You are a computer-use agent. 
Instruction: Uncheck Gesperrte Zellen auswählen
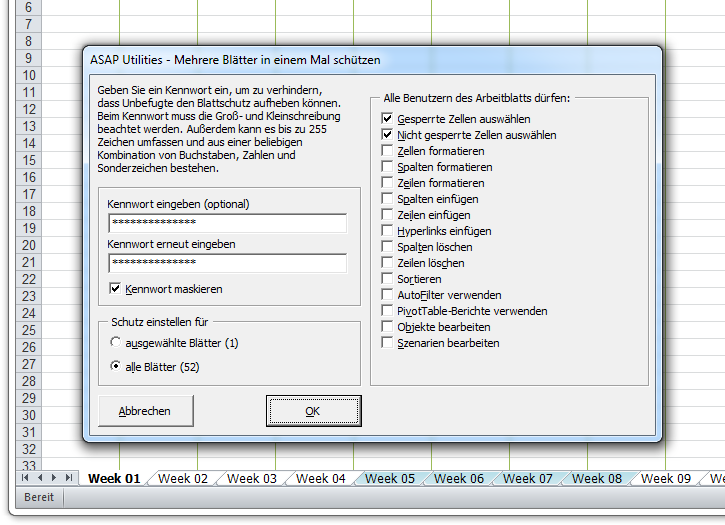tap(387, 118)
